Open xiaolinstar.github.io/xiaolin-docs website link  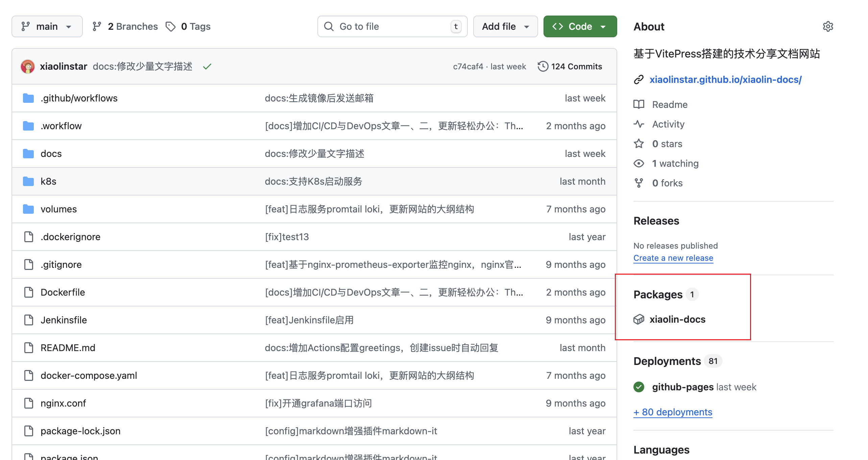pos(725,79)
